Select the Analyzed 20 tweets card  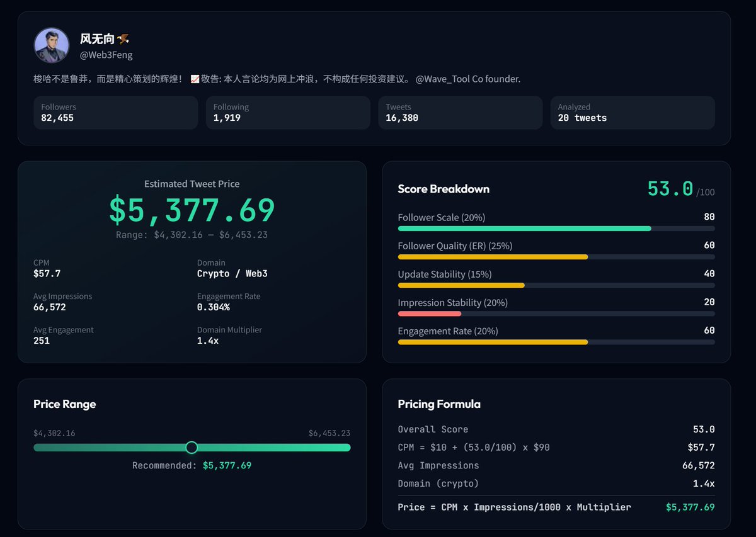(x=632, y=113)
